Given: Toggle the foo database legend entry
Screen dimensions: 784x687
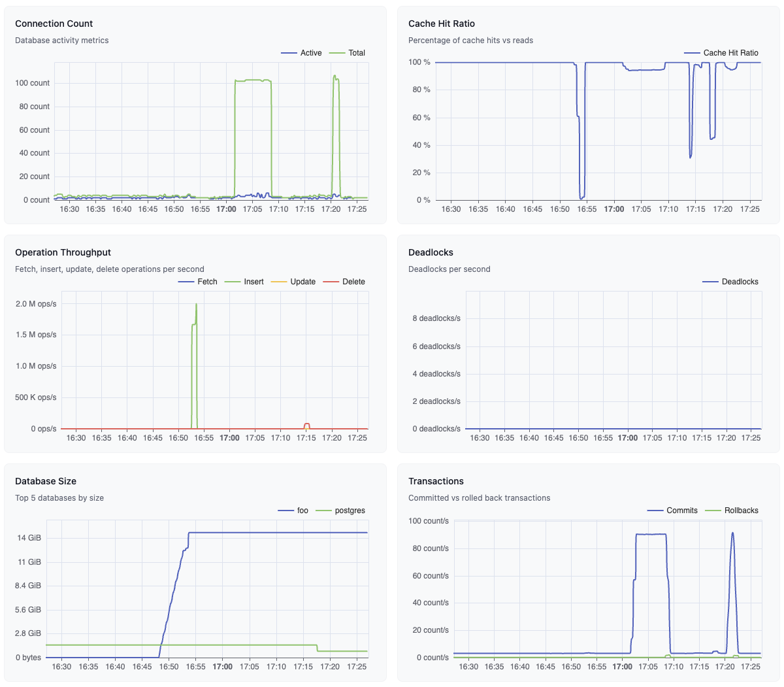Looking at the screenshot, I should [x=293, y=511].
